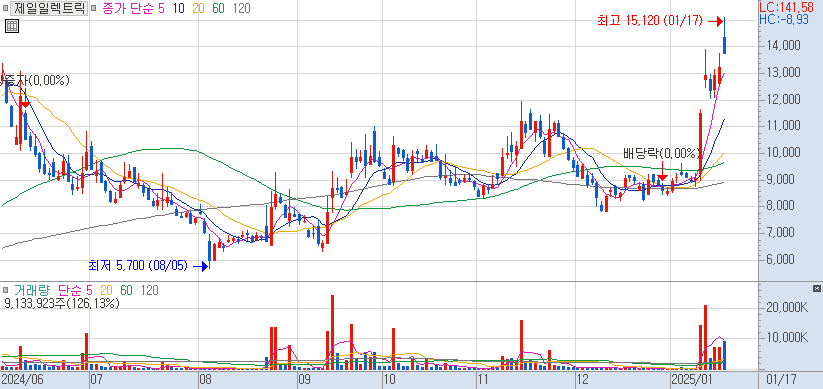The height and width of the screenshot is (389, 823).
Task: Click the small square before 거래량
Action: coord(5,290)
